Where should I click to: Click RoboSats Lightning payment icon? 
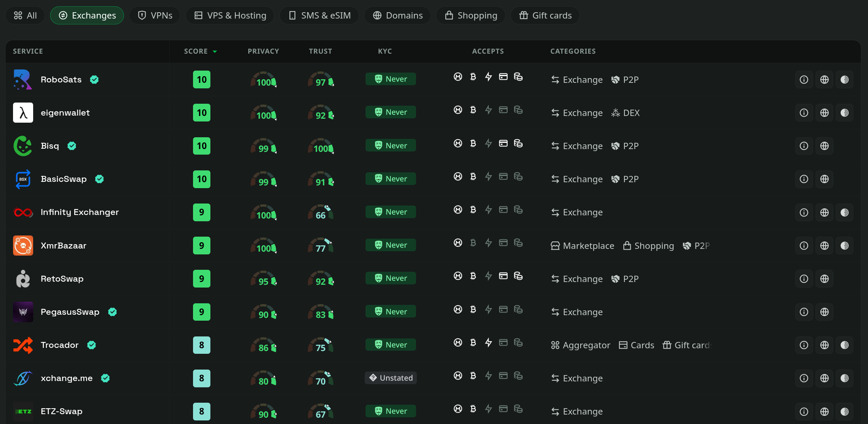tap(488, 77)
